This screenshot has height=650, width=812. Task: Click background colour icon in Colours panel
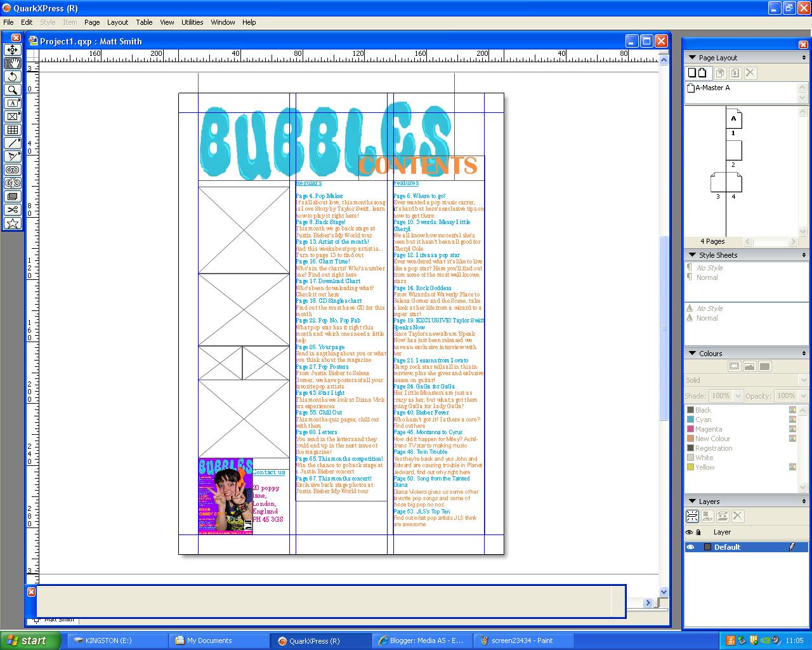pyautogui.click(x=764, y=366)
